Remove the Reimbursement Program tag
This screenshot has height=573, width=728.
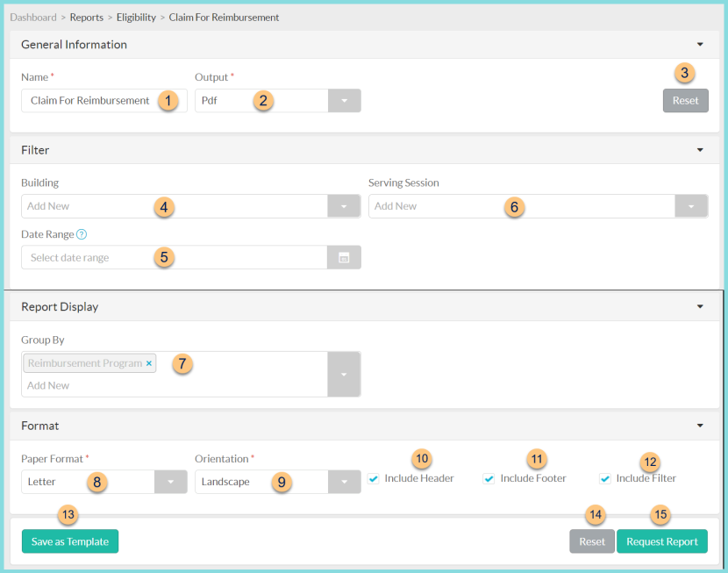147,362
